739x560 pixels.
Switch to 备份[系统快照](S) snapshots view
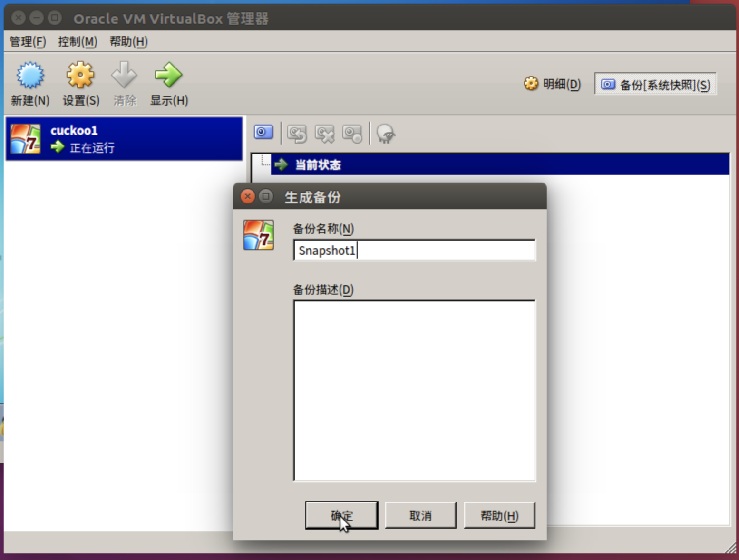coord(655,85)
